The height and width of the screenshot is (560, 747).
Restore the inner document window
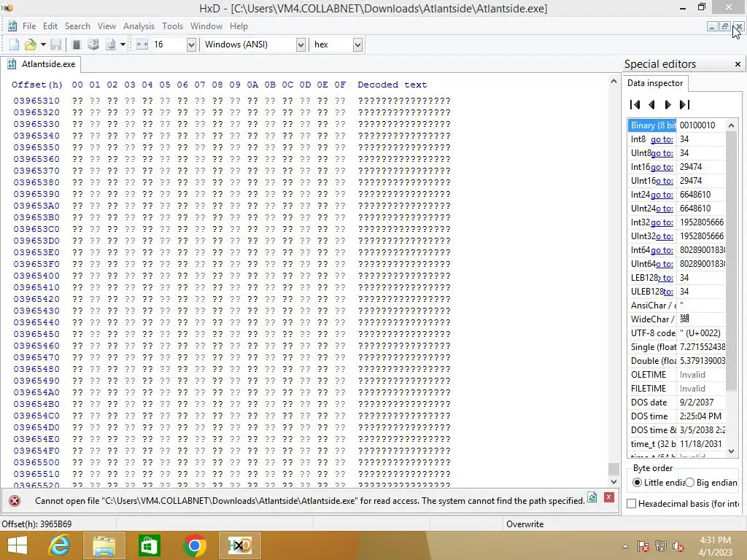(x=724, y=27)
